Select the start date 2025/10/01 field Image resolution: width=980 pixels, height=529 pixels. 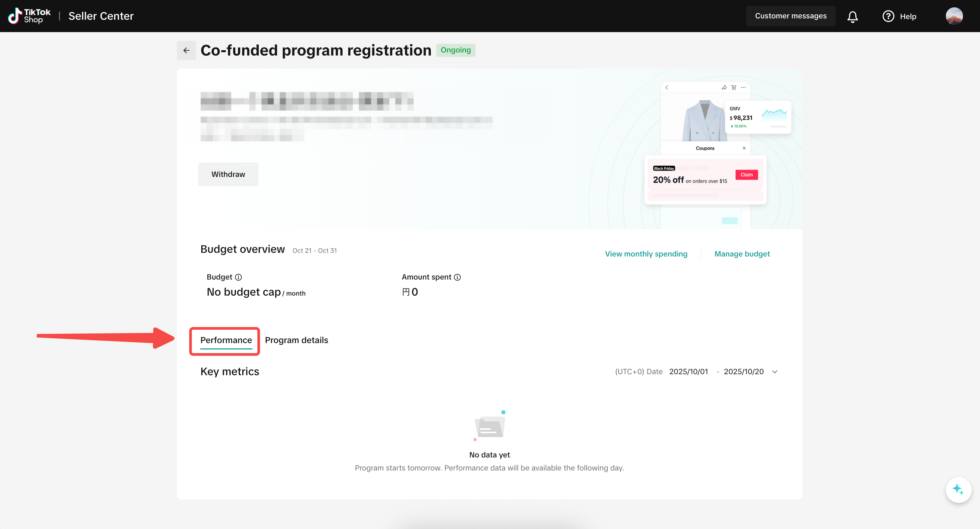(x=688, y=372)
